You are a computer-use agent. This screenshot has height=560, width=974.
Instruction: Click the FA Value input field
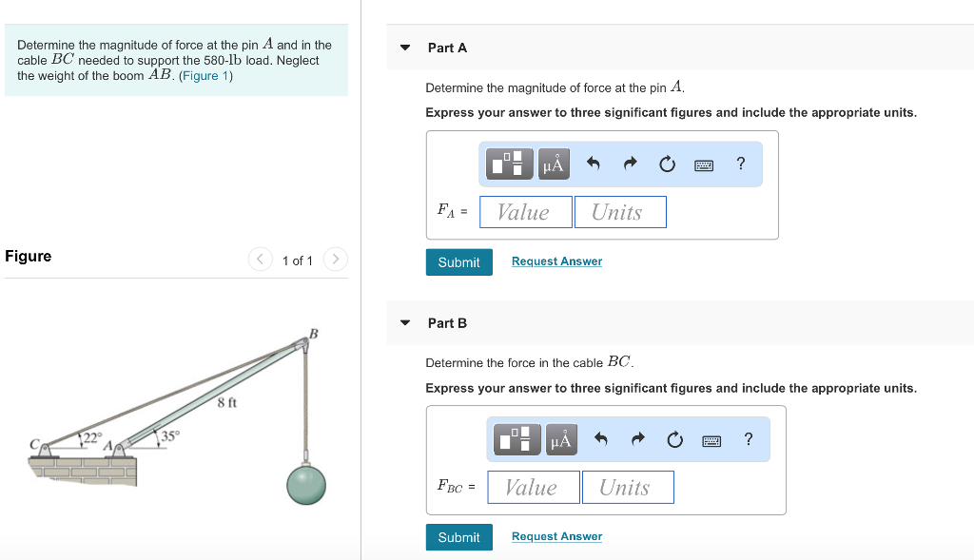coord(526,212)
